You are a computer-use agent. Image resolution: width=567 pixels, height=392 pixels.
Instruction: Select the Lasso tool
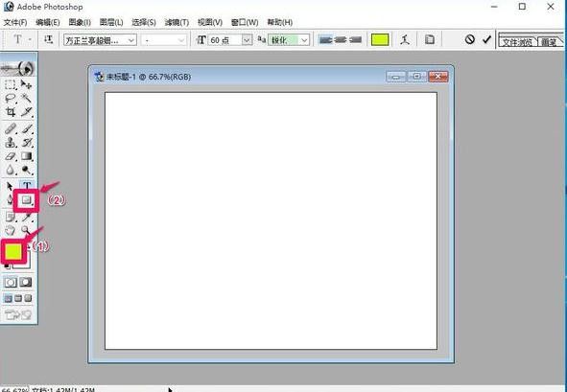(11, 99)
